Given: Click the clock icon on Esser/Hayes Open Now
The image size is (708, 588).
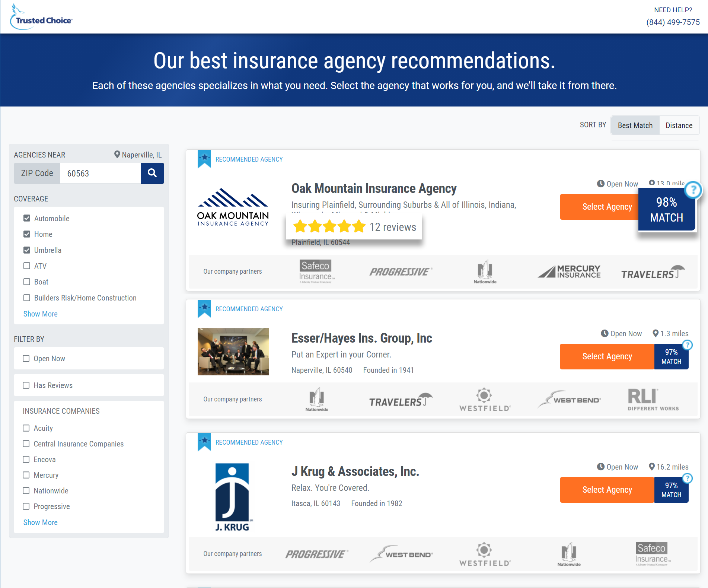Looking at the screenshot, I should coord(605,334).
